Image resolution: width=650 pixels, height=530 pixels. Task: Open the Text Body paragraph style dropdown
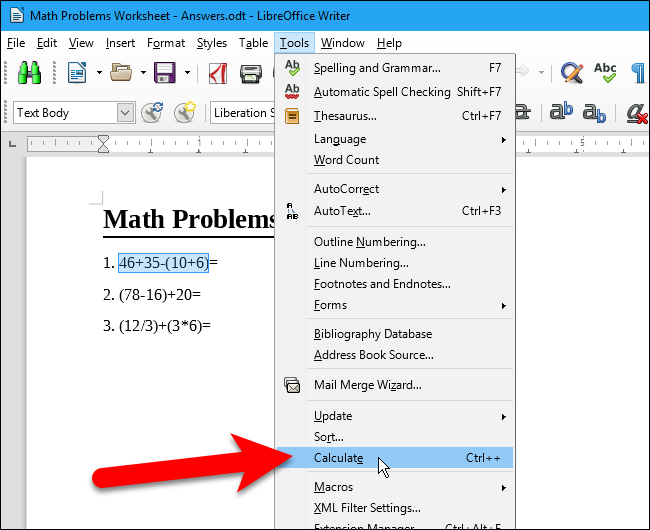coord(125,113)
